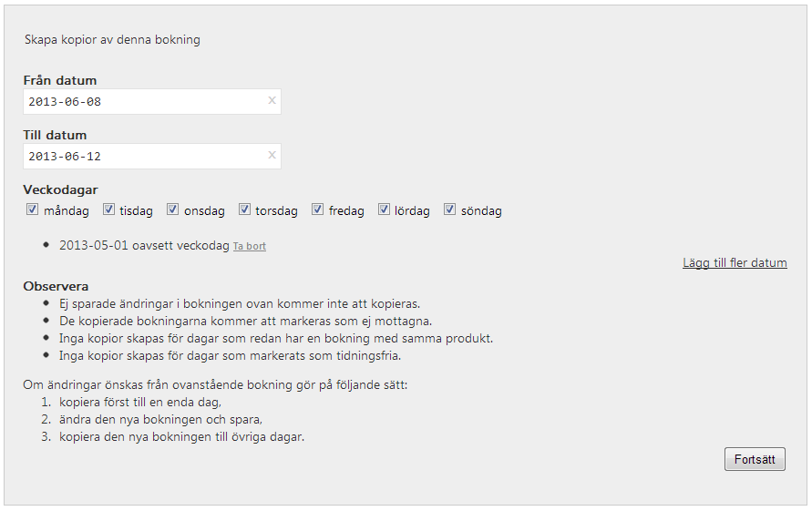Click the Från datum label text
The image size is (812, 511).
(60, 80)
